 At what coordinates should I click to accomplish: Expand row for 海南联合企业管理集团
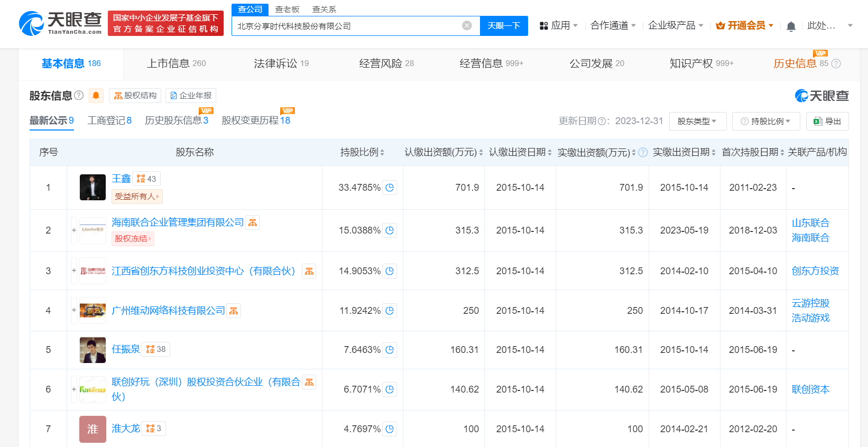[74, 230]
